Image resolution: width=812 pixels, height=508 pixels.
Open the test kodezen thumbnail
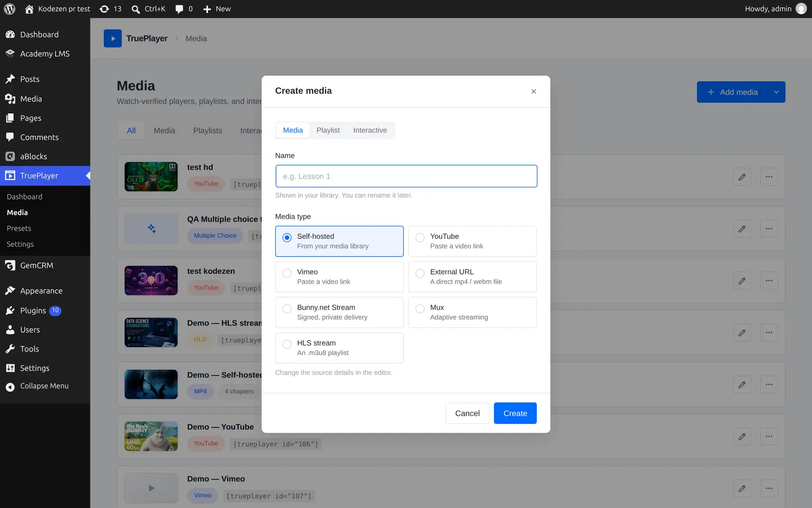(151, 280)
